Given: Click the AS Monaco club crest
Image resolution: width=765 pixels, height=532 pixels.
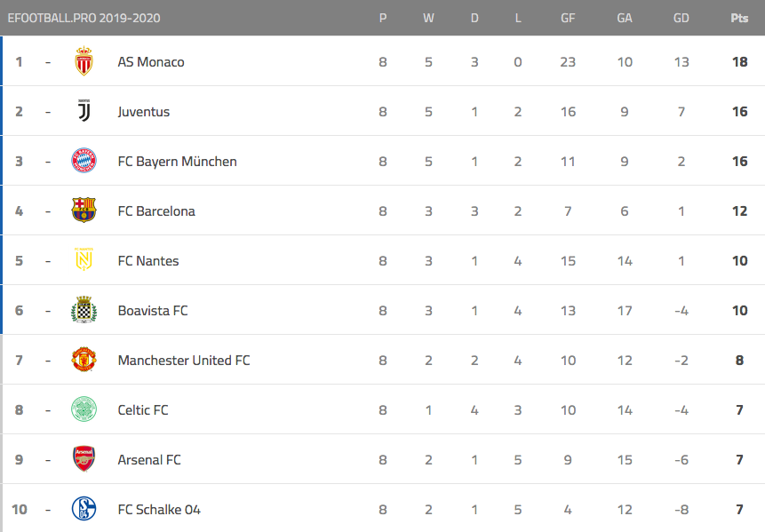Looking at the screenshot, I should click(84, 61).
